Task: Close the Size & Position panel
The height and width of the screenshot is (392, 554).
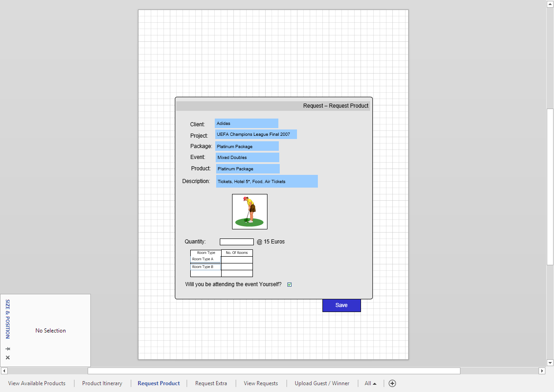Action: [8, 357]
